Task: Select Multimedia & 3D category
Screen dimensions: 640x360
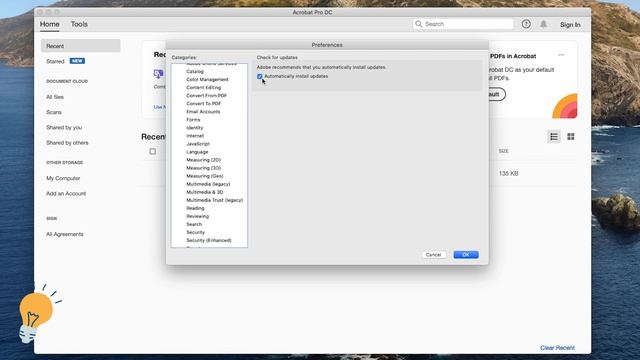Action: [x=204, y=192]
